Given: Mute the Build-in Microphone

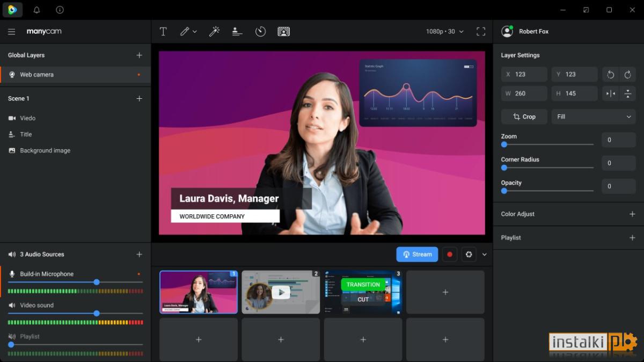Looking at the screenshot, I should point(12,274).
